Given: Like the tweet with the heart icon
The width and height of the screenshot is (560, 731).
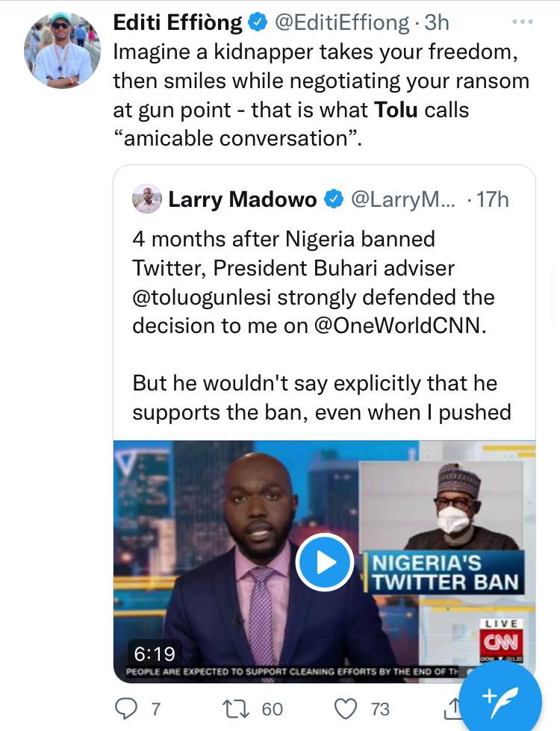Looking at the screenshot, I should (346, 708).
